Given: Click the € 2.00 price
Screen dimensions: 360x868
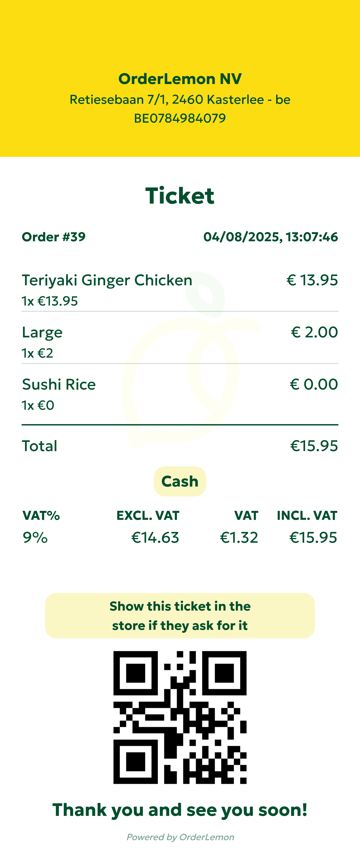Looking at the screenshot, I should tap(314, 332).
